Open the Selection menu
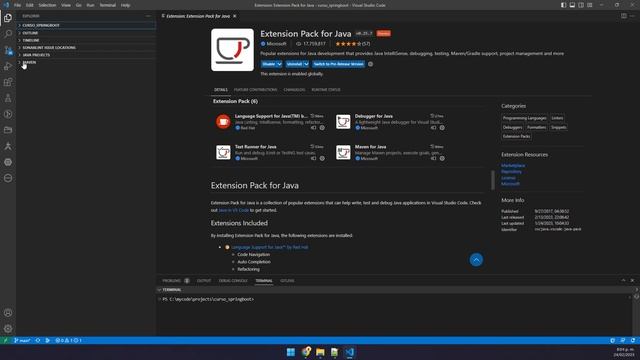This screenshot has width=640, height=360. (47, 5)
